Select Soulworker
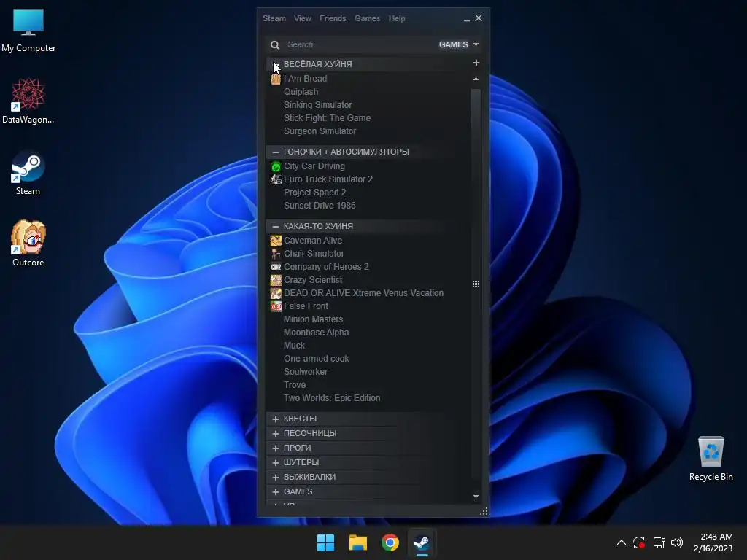The image size is (747, 560). [x=306, y=372]
